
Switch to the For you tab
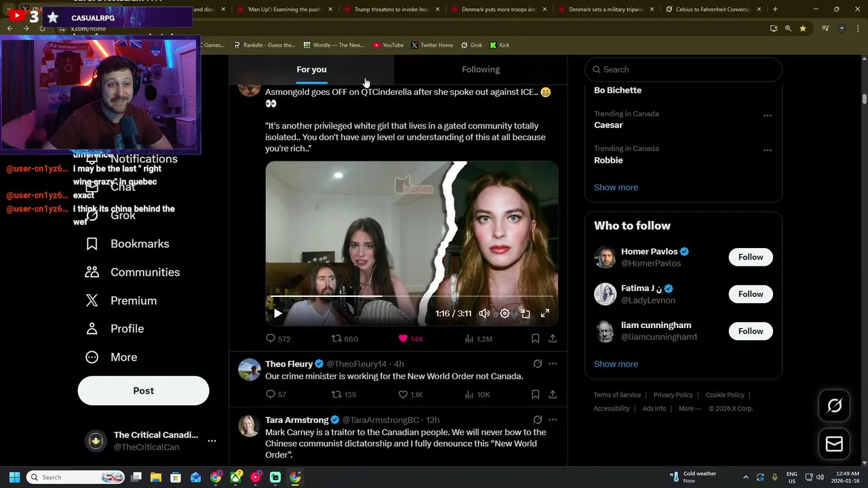(311, 70)
